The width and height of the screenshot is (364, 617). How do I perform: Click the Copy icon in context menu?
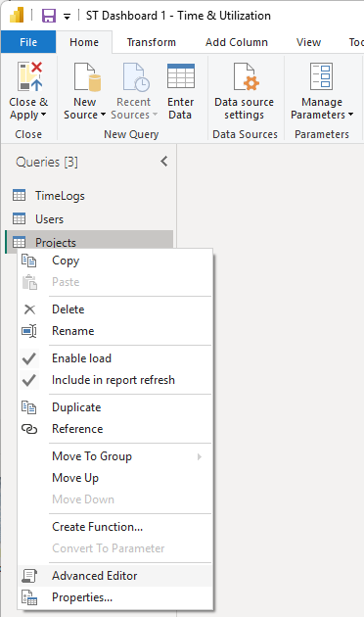tap(29, 261)
